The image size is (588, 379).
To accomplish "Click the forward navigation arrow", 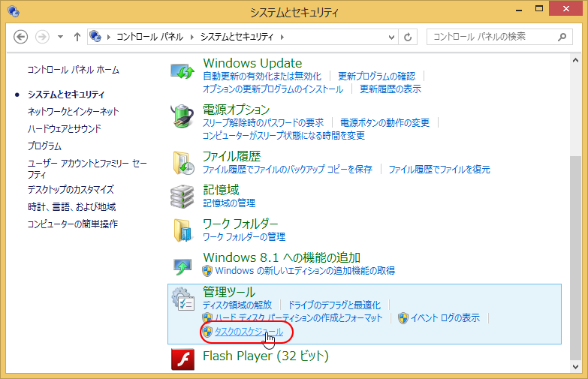I will pyautogui.click(x=42, y=37).
